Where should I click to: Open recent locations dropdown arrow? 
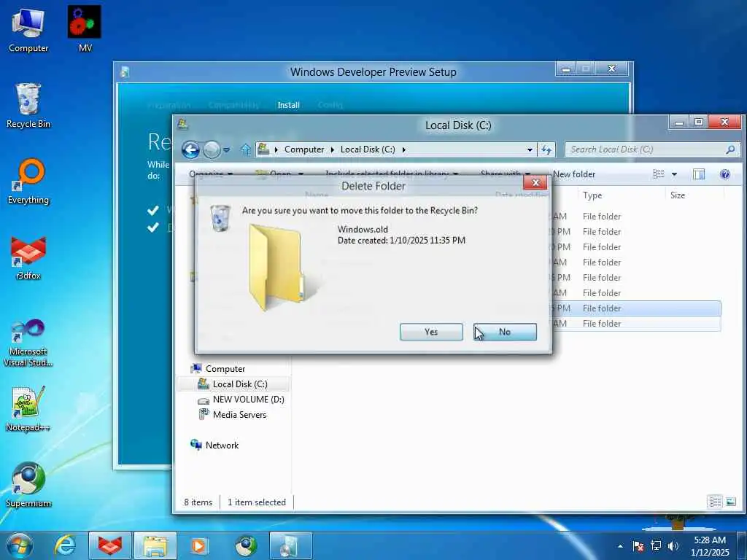[x=227, y=150]
